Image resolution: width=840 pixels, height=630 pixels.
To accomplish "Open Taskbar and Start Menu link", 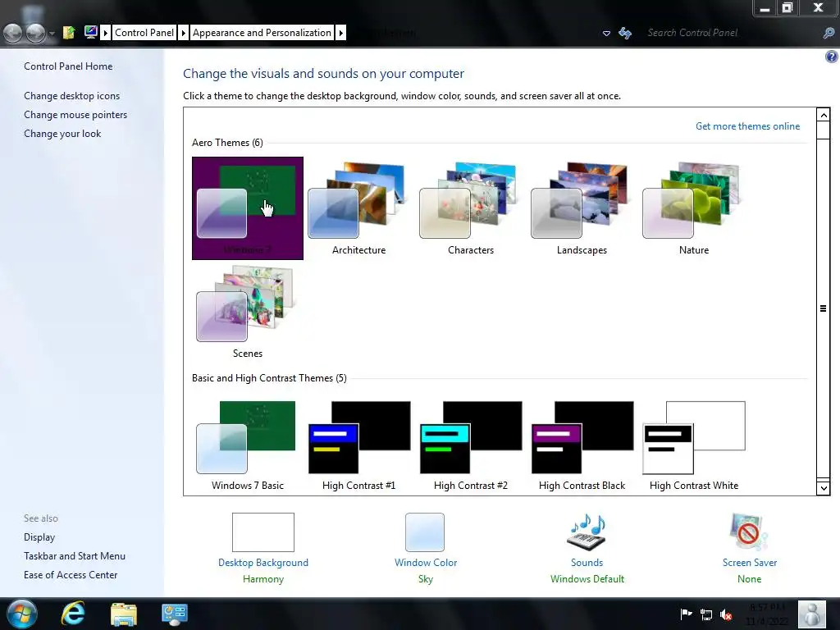I will [x=75, y=555].
